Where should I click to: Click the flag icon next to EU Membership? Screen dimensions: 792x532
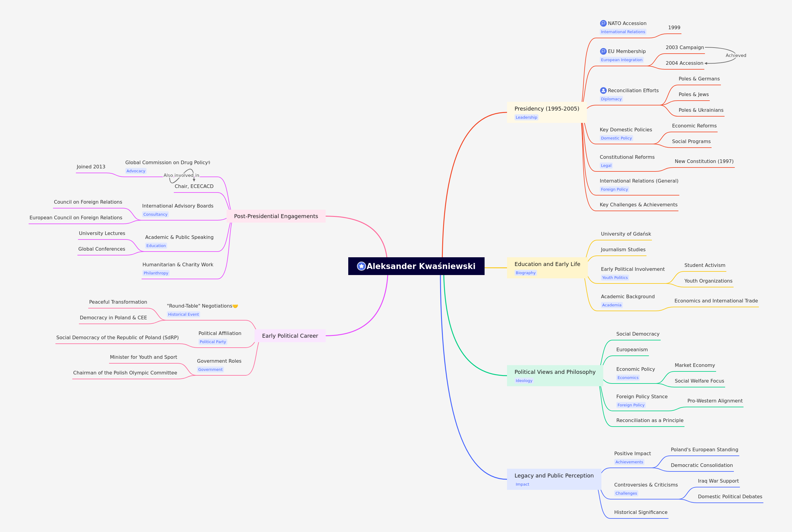point(603,52)
